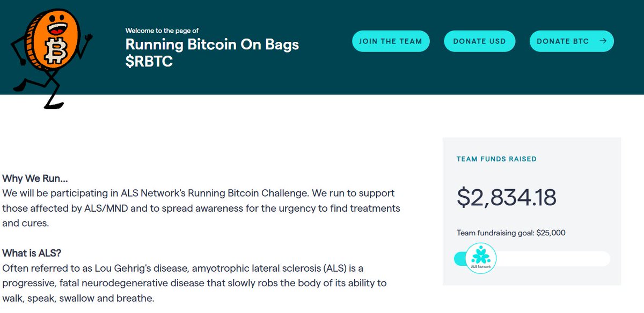Click the unfilled part of fundraising progress bar
644x313 pixels.
pyautogui.click(x=553, y=259)
